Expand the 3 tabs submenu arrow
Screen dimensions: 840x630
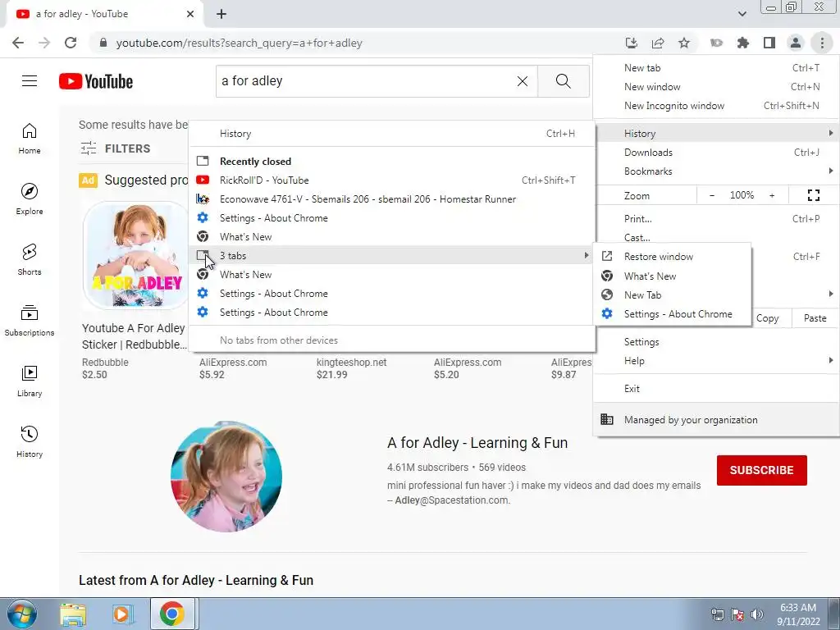(586, 256)
